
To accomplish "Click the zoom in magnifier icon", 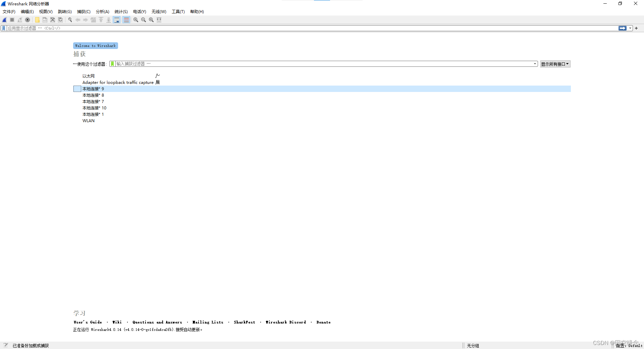I will pos(136,20).
